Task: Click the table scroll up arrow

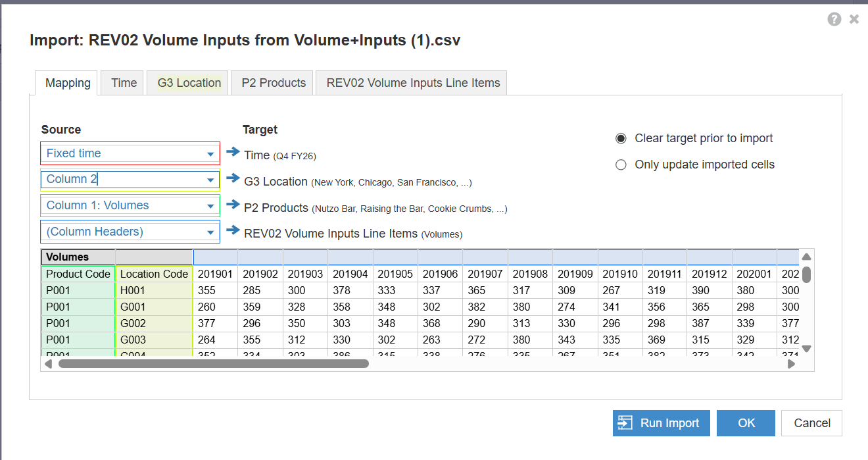Action: pos(806,257)
